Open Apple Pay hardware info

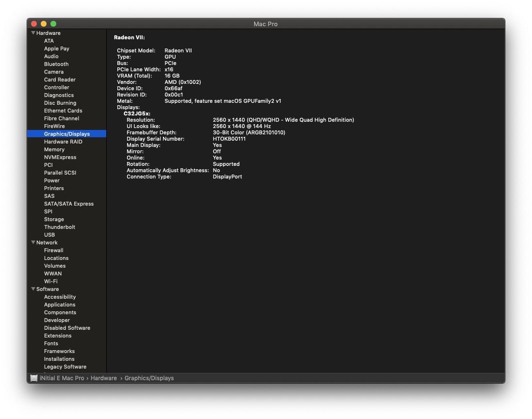click(x=57, y=48)
